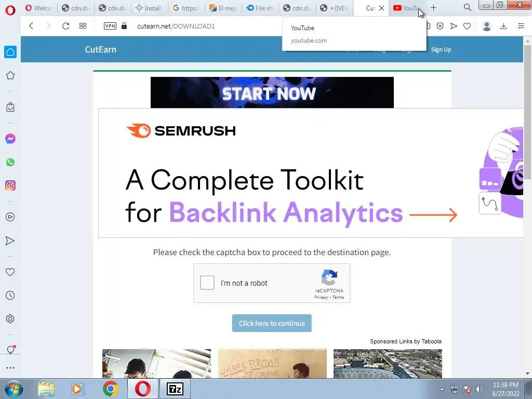
Task: Open sidebar History clock icon
Action: [x=10, y=295]
